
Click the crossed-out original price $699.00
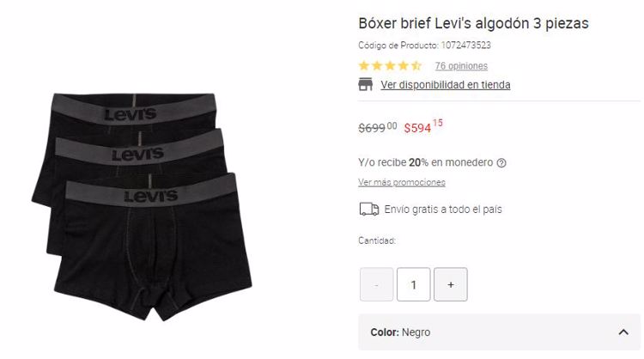[378, 127]
